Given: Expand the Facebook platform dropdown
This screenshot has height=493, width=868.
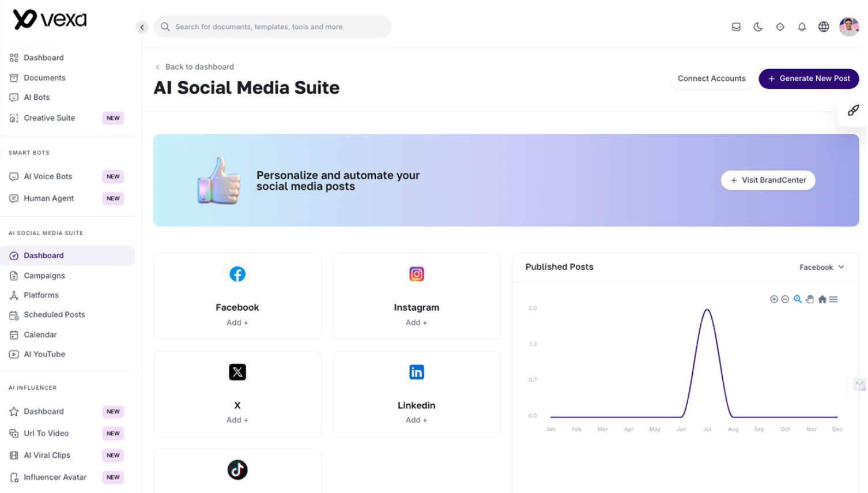Looking at the screenshot, I should 821,267.
